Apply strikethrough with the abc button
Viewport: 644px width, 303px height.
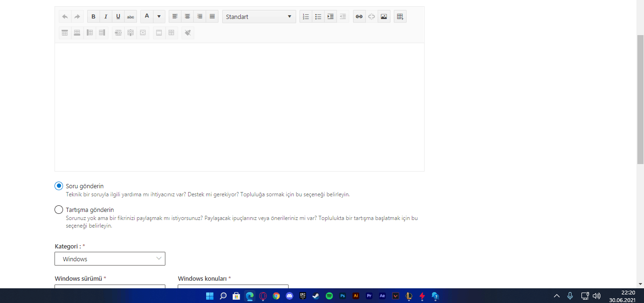[130, 17]
